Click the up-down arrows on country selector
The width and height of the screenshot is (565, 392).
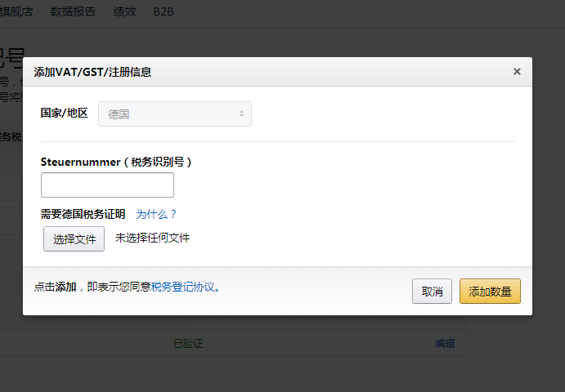pyautogui.click(x=241, y=114)
